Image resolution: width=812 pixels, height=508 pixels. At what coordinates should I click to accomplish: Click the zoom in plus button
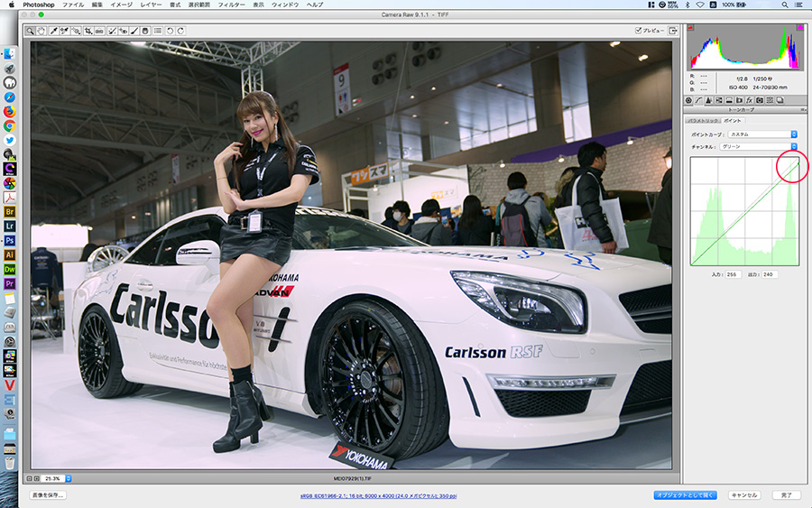pos(36,479)
